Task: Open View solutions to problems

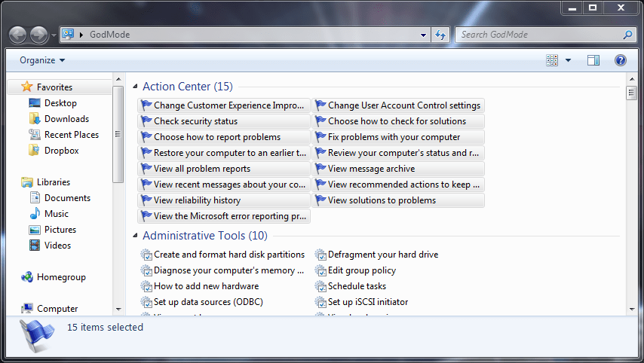Action: (398, 200)
